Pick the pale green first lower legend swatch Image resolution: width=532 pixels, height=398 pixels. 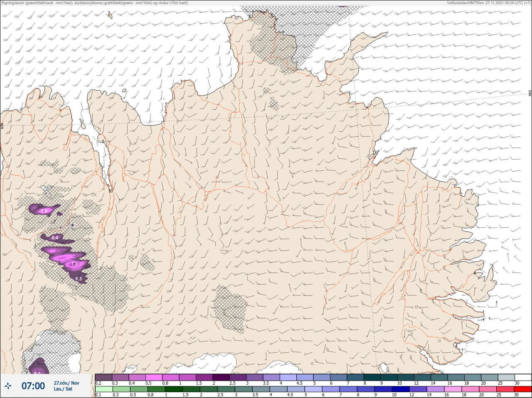pyautogui.click(x=103, y=389)
